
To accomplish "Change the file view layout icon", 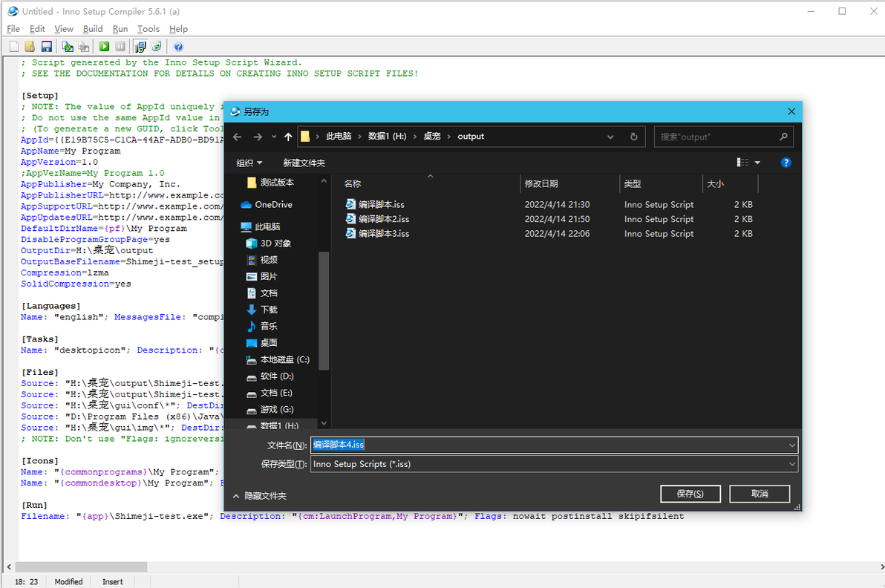I will [742, 163].
